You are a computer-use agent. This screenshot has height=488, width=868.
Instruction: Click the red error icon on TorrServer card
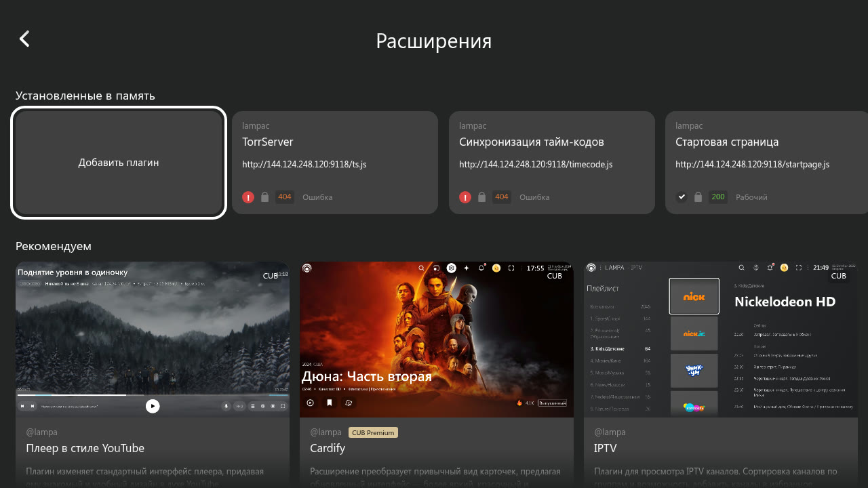click(x=248, y=197)
